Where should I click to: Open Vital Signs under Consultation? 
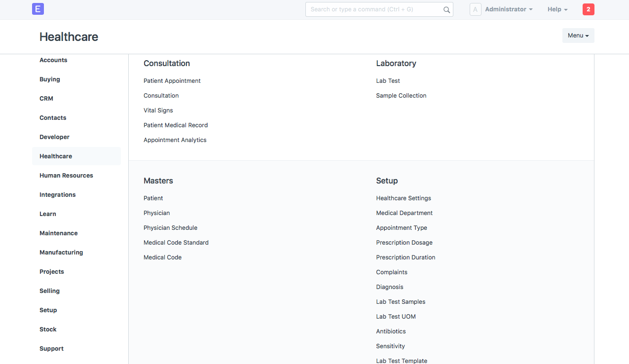[x=158, y=110]
